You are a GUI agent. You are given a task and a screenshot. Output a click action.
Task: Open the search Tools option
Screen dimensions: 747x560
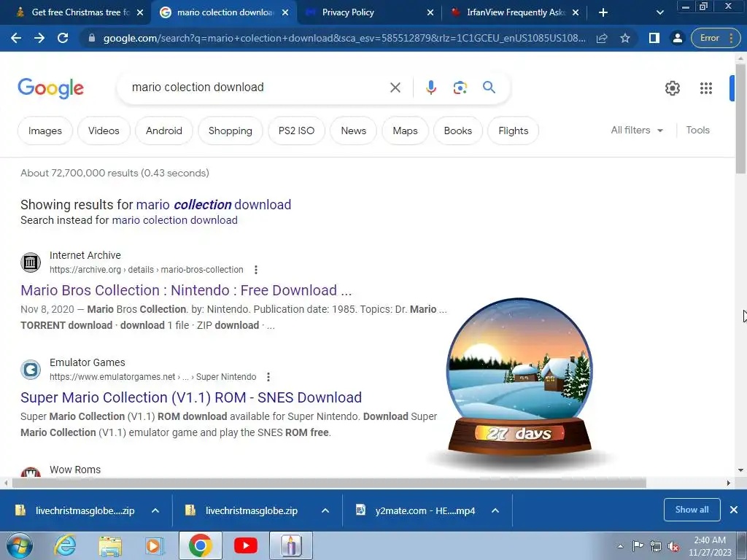click(x=697, y=130)
